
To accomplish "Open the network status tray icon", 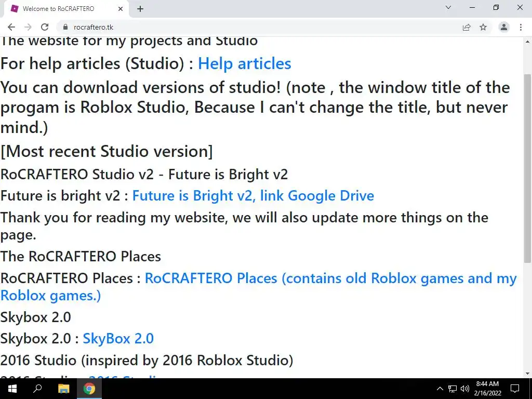I will (x=453, y=389).
